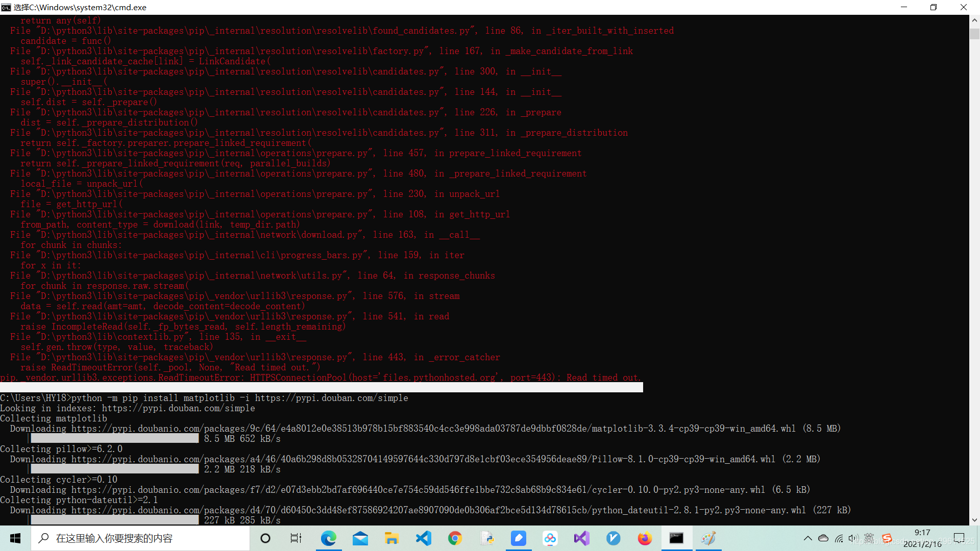
Task: Launch Firefox from the taskbar
Action: point(645,538)
